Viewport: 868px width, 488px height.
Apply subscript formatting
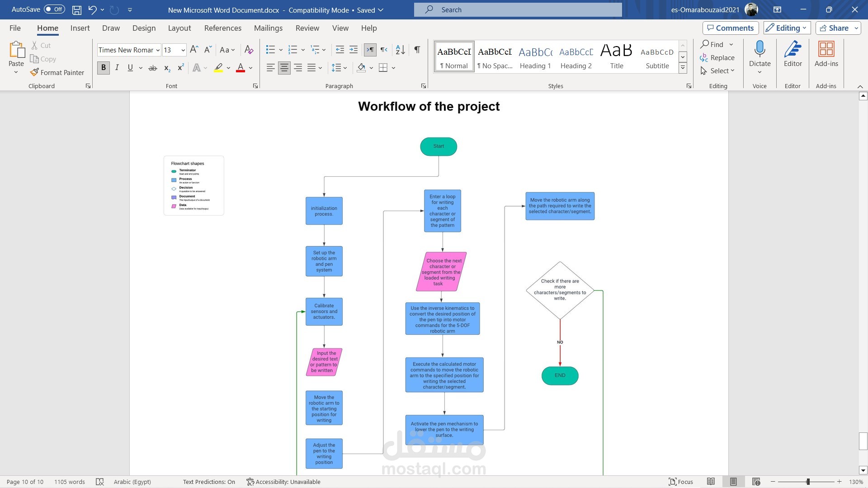tap(167, 68)
